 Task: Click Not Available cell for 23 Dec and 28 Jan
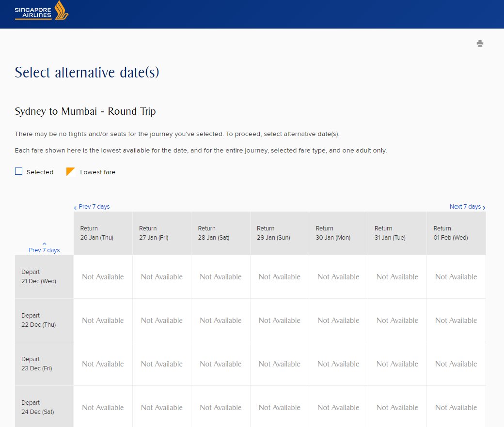pos(220,364)
